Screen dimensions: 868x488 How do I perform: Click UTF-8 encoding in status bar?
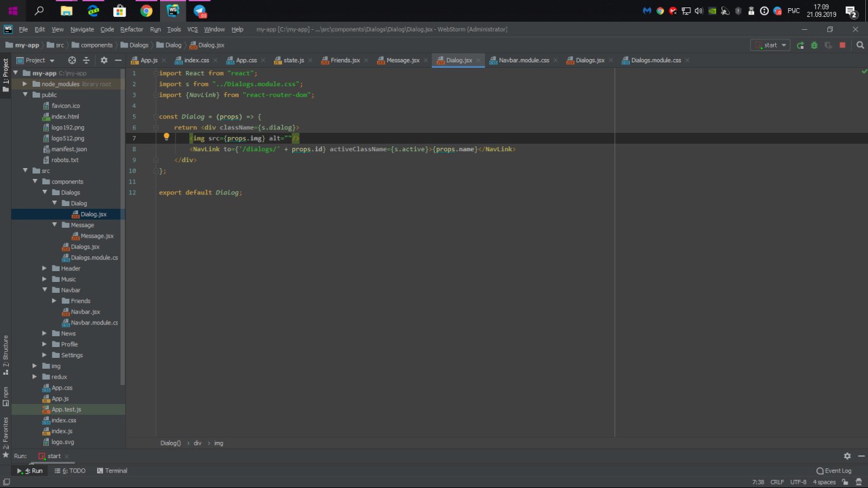[798, 482]
